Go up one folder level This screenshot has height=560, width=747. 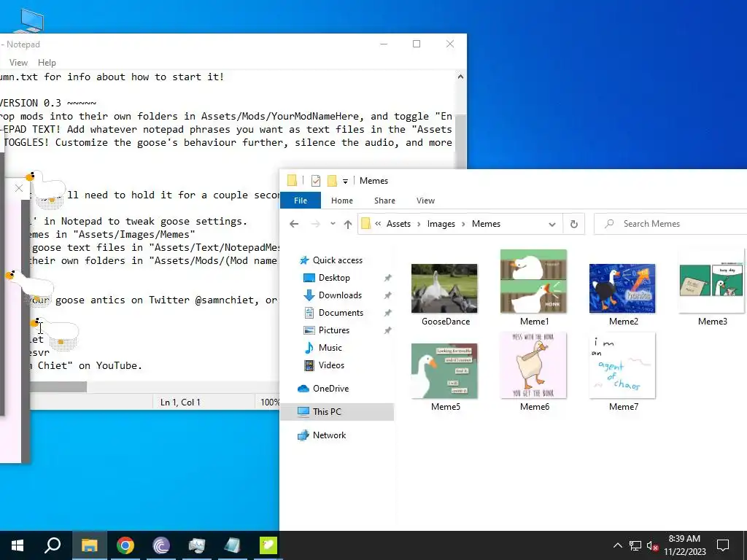(x=348, y=224)
